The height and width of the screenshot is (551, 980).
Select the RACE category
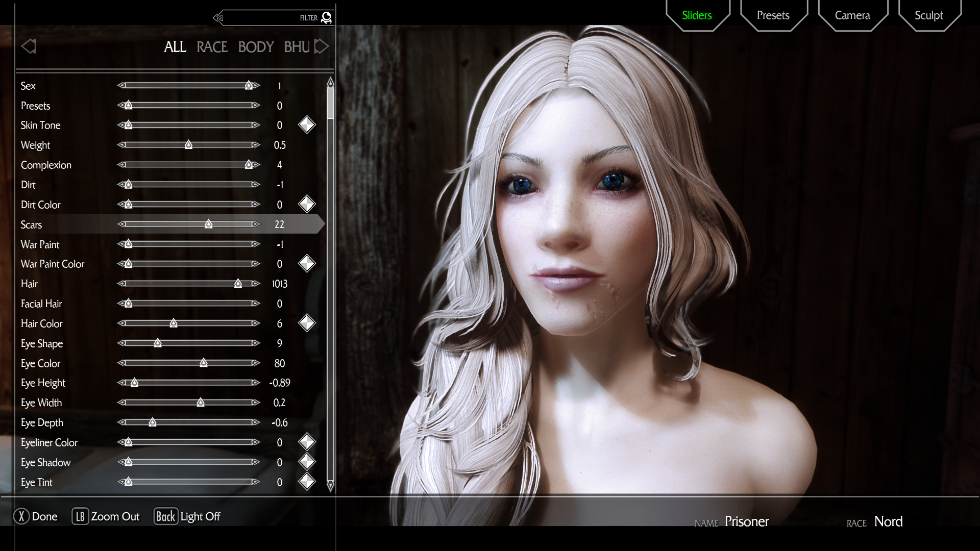point(212,47)
